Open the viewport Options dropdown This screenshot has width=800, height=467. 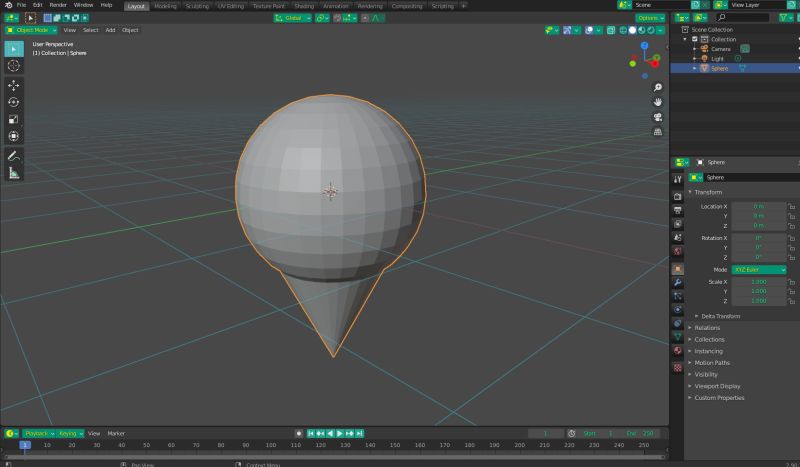click(650, 18)
